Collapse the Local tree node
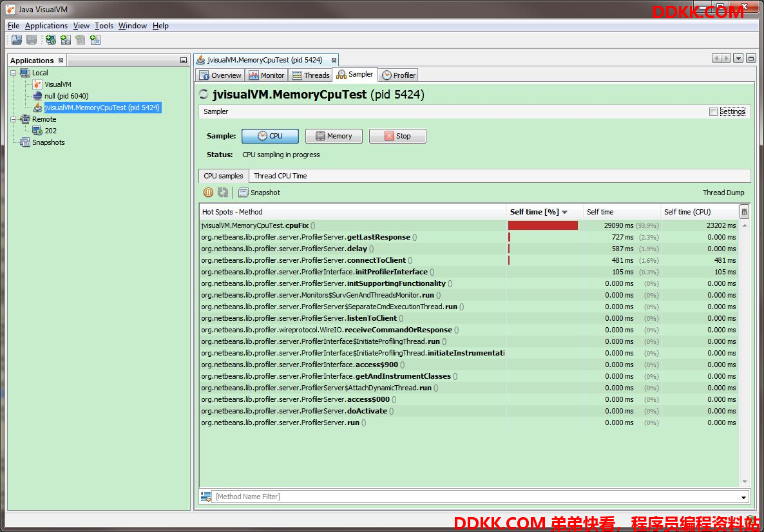Viewport: 764px width, 532px height. [13, 73]
